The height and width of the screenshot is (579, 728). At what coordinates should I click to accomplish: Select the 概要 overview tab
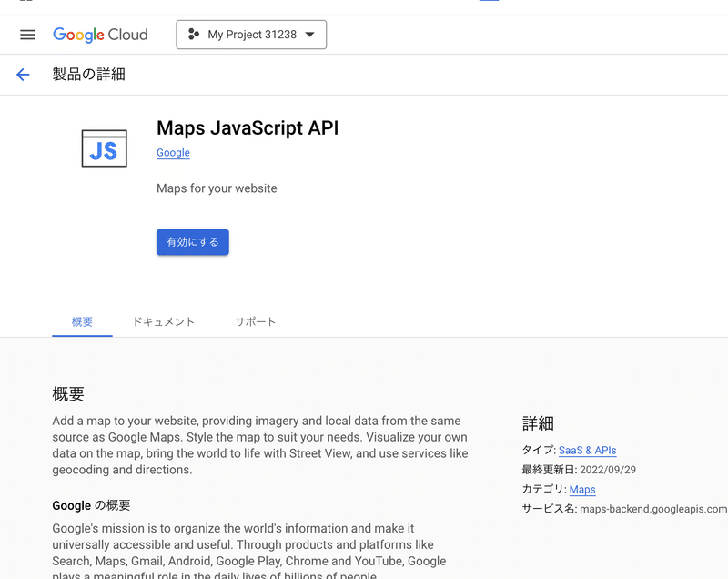coord(82,321)
